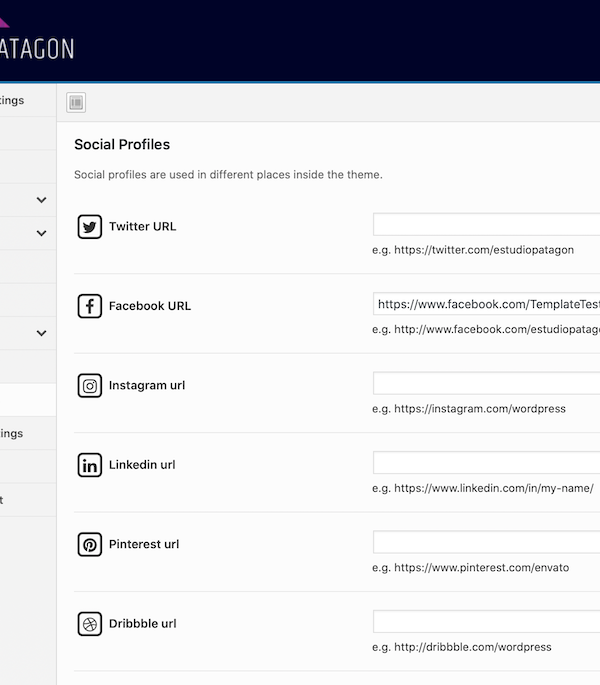
Task: Click the Pinterest icon
Action: [90, 545]
